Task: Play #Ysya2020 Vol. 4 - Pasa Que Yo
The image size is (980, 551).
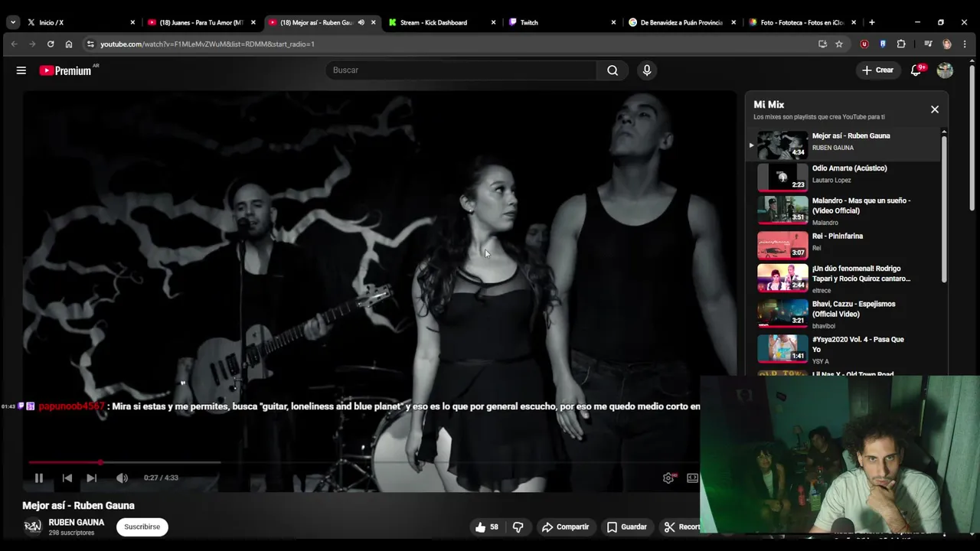Action: [842, 349]
